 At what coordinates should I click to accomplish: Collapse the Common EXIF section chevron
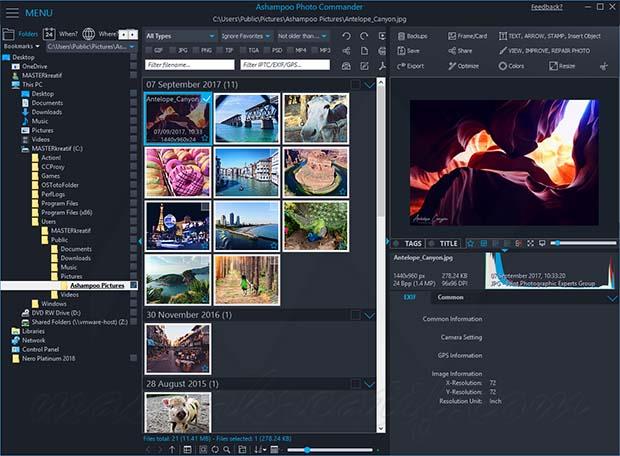coord(612,298)
